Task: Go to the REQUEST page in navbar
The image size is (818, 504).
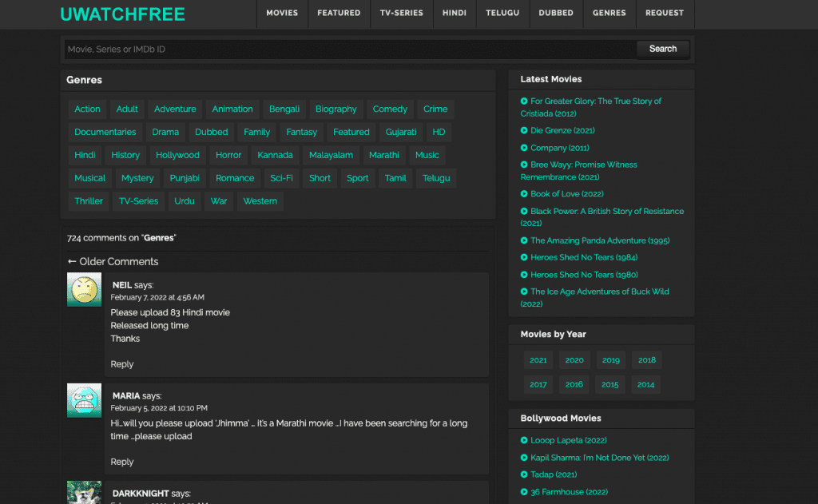Action: tap(665, 14)
